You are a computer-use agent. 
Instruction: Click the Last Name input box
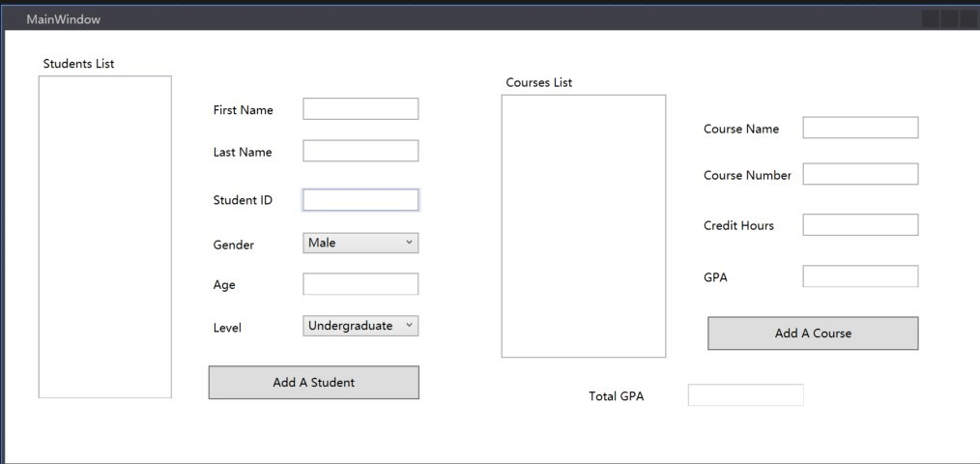pos(360,151)
